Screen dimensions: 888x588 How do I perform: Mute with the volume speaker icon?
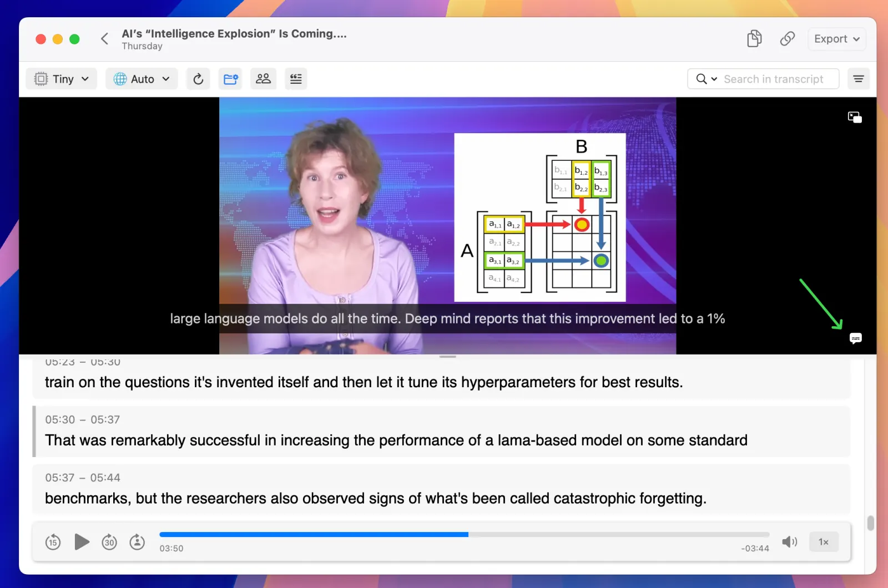[789, 541]
